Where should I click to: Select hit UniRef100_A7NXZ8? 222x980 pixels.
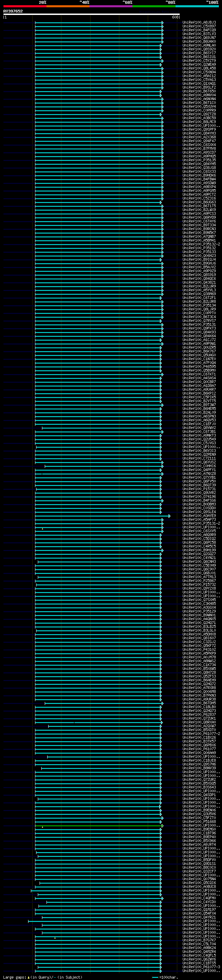tap(199, 473)
